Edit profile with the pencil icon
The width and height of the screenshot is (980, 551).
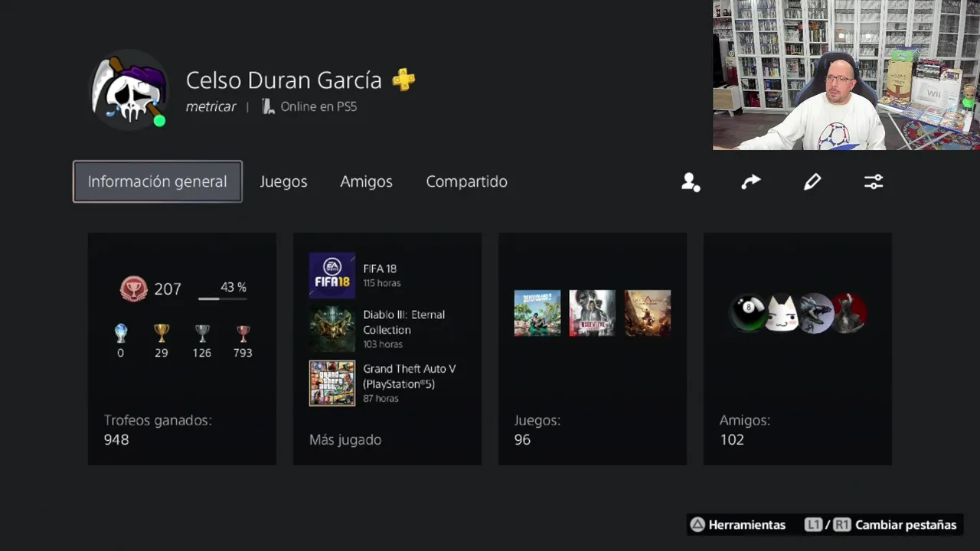tap(812, 181)
